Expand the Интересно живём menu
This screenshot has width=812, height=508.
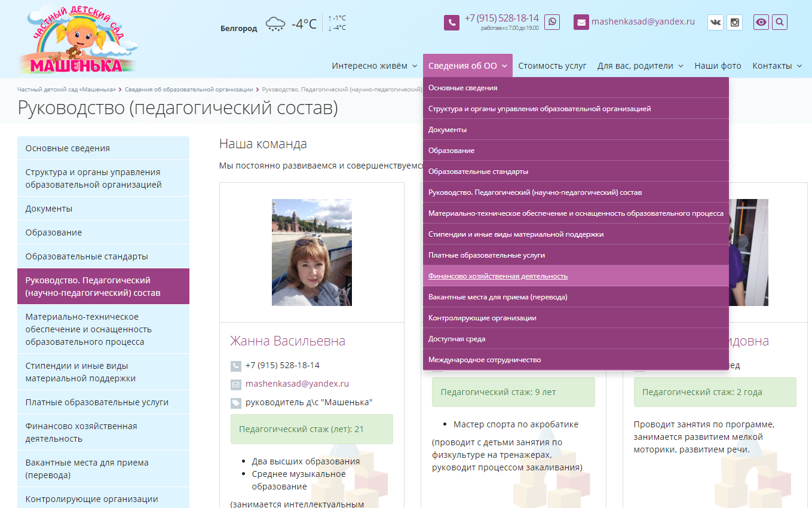click(374, 66)
